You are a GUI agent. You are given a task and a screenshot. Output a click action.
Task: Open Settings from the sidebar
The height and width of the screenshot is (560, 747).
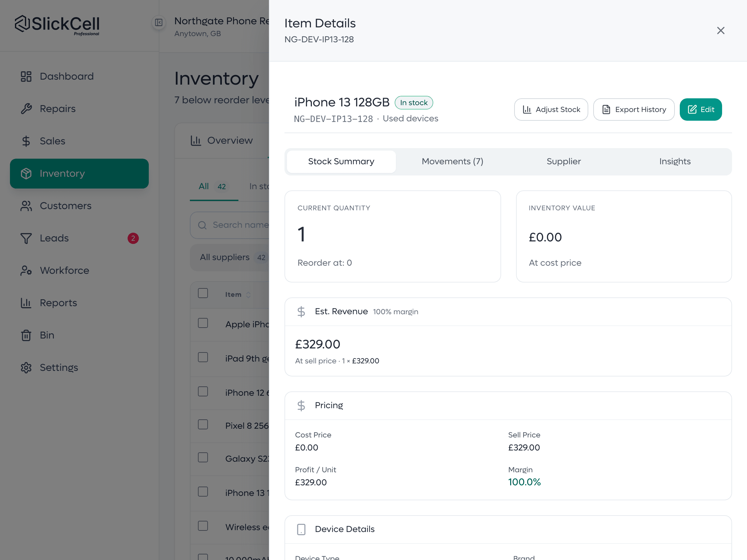point(79,368)
